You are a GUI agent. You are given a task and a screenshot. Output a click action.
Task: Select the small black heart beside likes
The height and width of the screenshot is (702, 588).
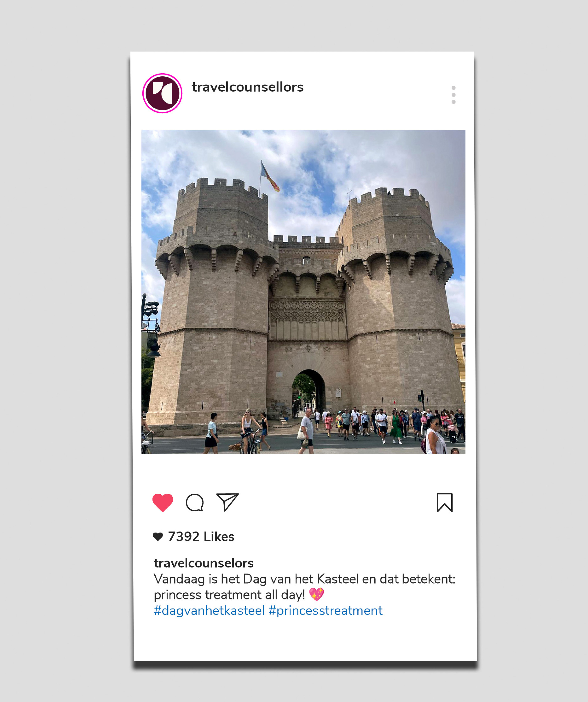click(158, 537)
